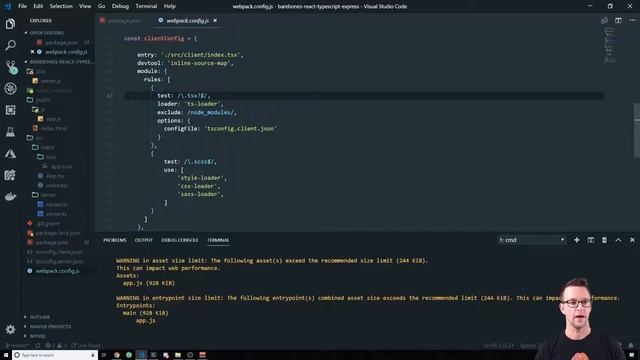The width and height of the screenshot is (640, 360).
Task: Open App.tsx in the file tree
Action: [x=56, y=176]
